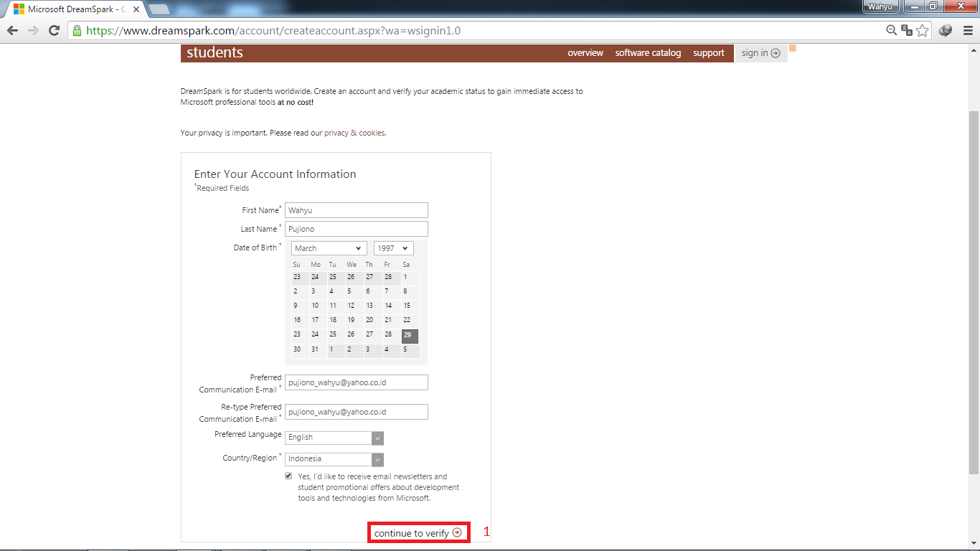Go back to the previous page

point(12,30)
